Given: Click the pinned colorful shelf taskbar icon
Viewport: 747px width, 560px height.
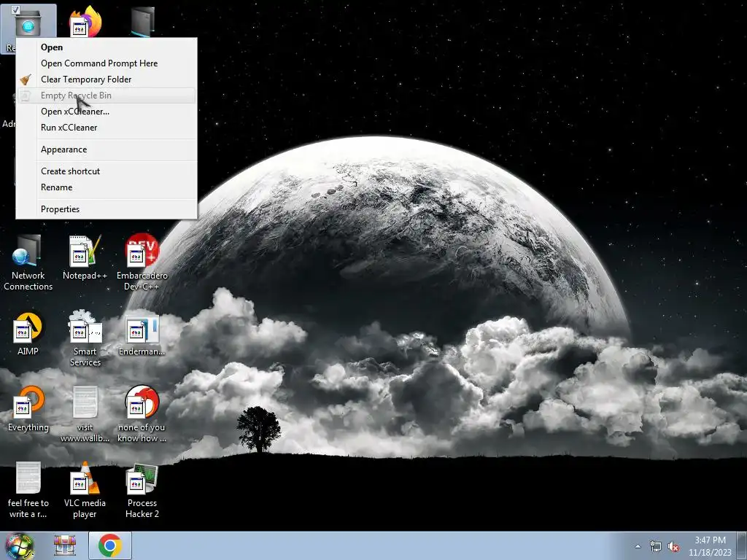Looking at the screenshot, I should point(65,545).
